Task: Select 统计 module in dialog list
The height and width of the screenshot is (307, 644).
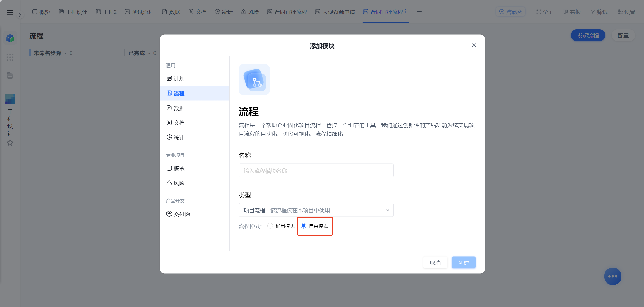Action: tap(194, 138)
